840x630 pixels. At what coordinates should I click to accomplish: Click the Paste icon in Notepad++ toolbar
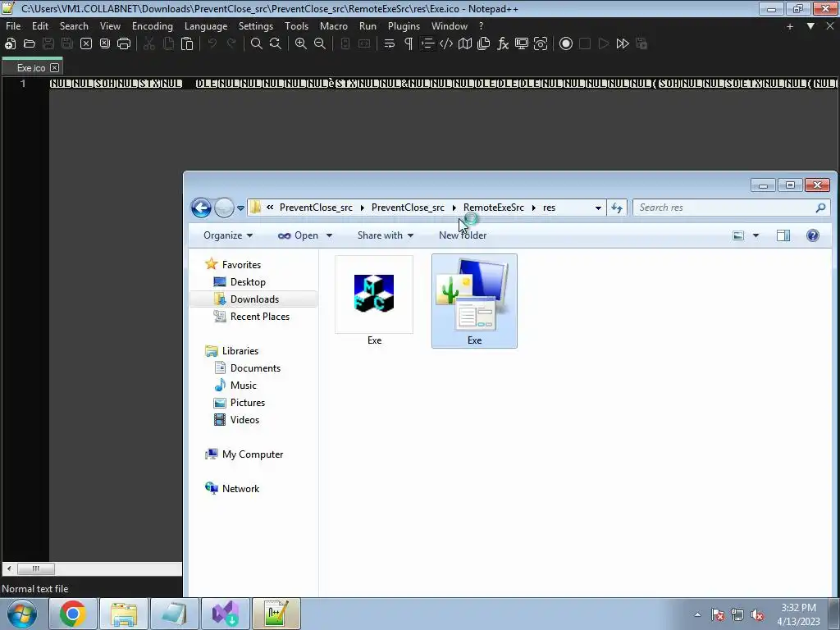click(187, 44)
